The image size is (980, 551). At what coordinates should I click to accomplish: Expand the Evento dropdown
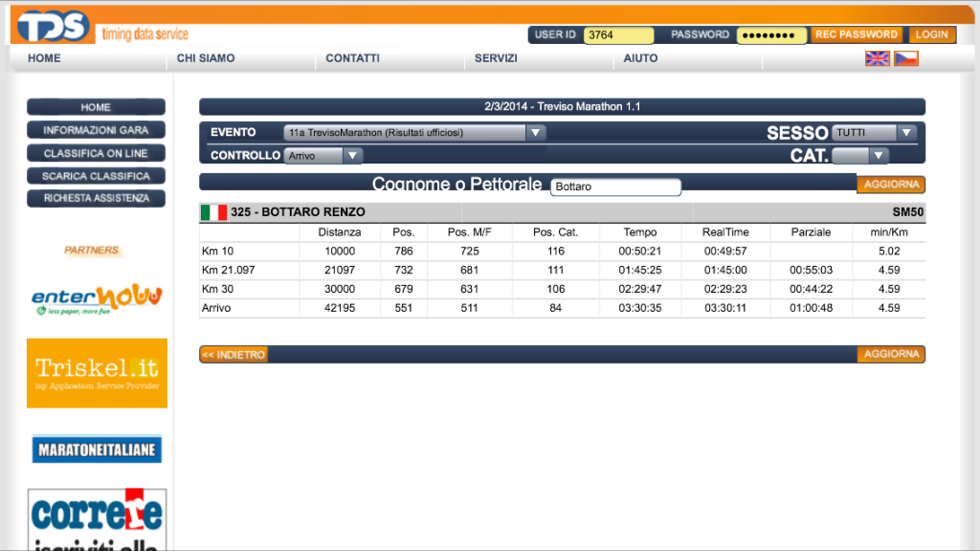point(414,132)
